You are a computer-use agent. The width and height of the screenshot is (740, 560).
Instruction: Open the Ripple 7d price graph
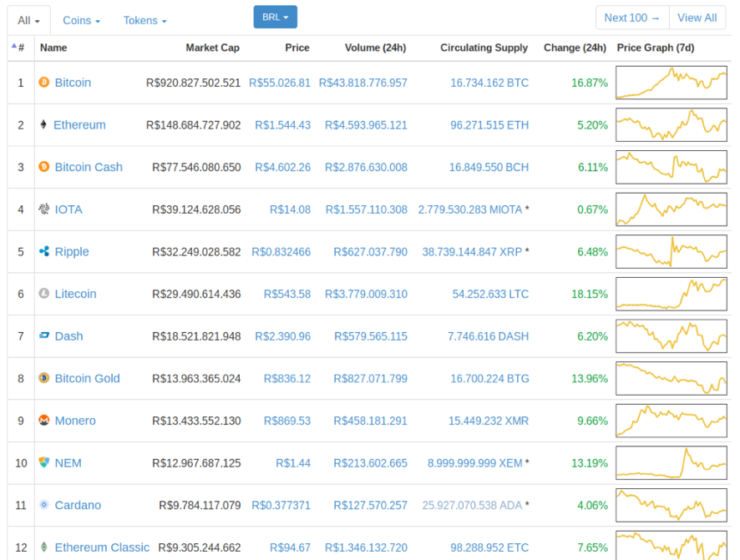pos(672,251)
